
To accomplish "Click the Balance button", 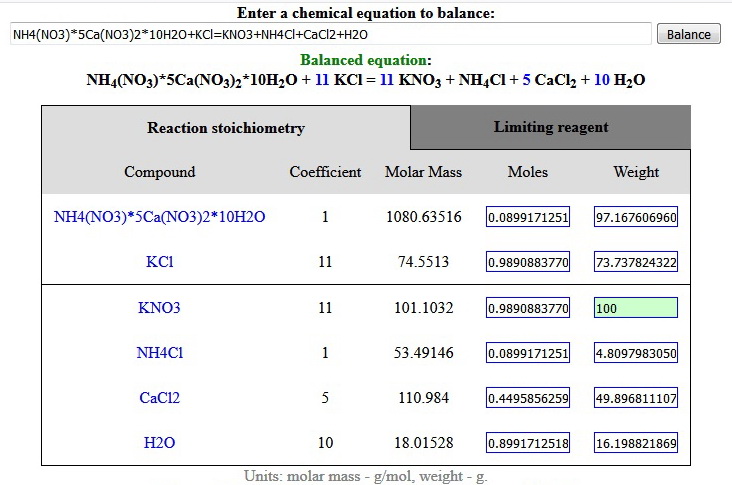I will [x=689, y=34].
